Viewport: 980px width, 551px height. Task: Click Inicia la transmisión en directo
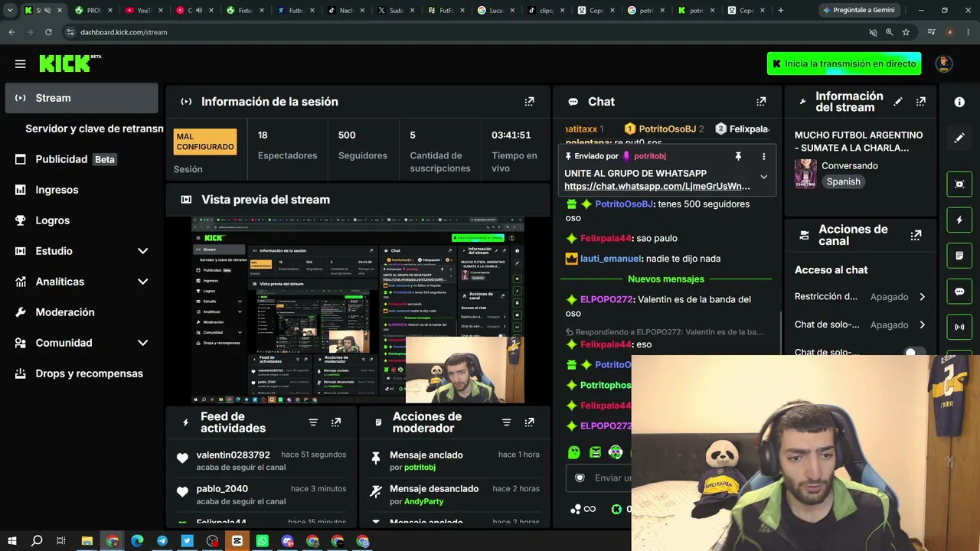[844, 64]
